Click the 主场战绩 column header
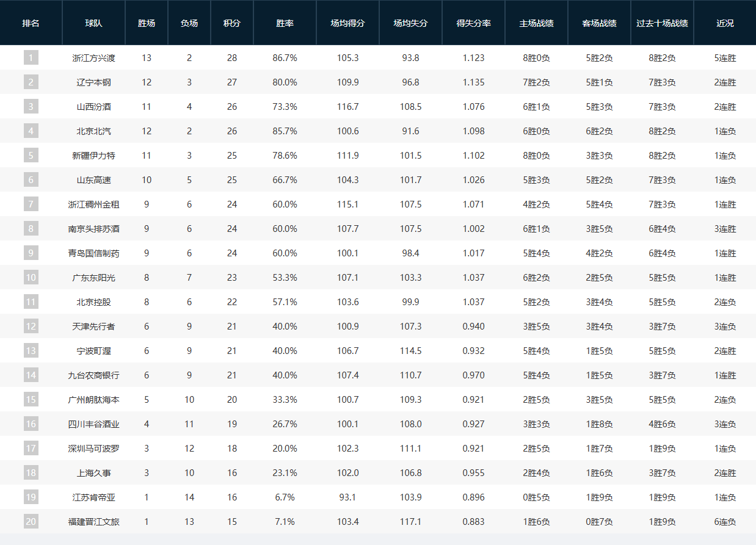Screen dimensions: 756x545 [x=536, y=23]
